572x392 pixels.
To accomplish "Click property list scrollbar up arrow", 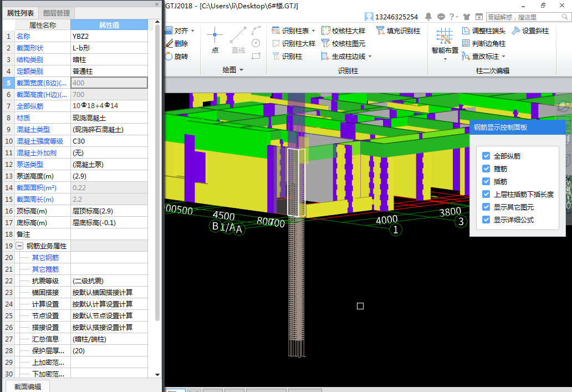I will point(157,22).
